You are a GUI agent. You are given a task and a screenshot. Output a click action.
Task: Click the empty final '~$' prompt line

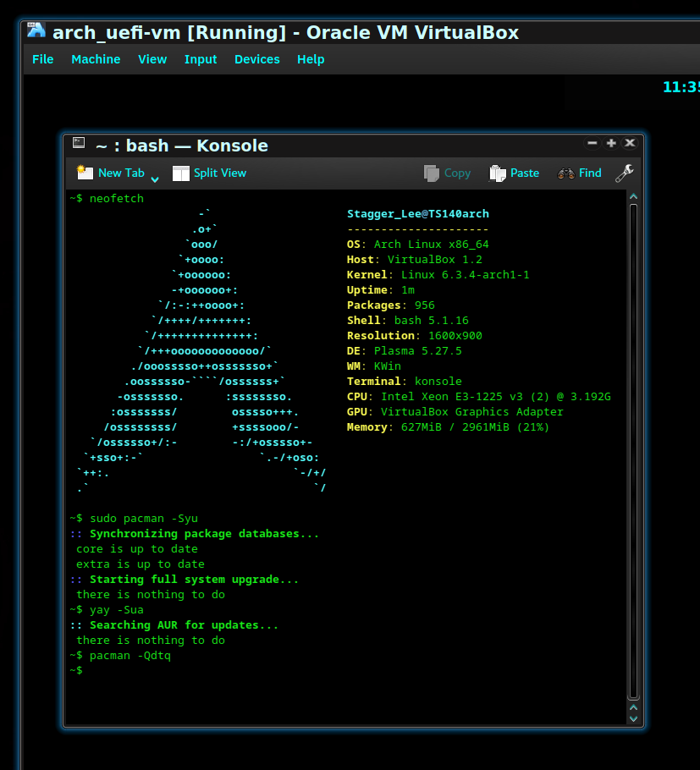point(76,671)
